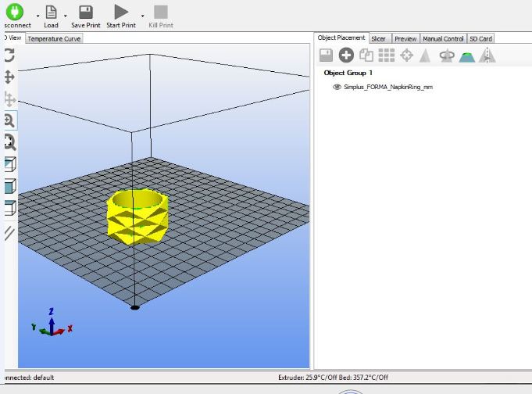Image resolution: width=532 pixels, height=394 pixels.
Task: Open the dropdown arrow beside Disconnect
Action: click(x=37, y=16)
